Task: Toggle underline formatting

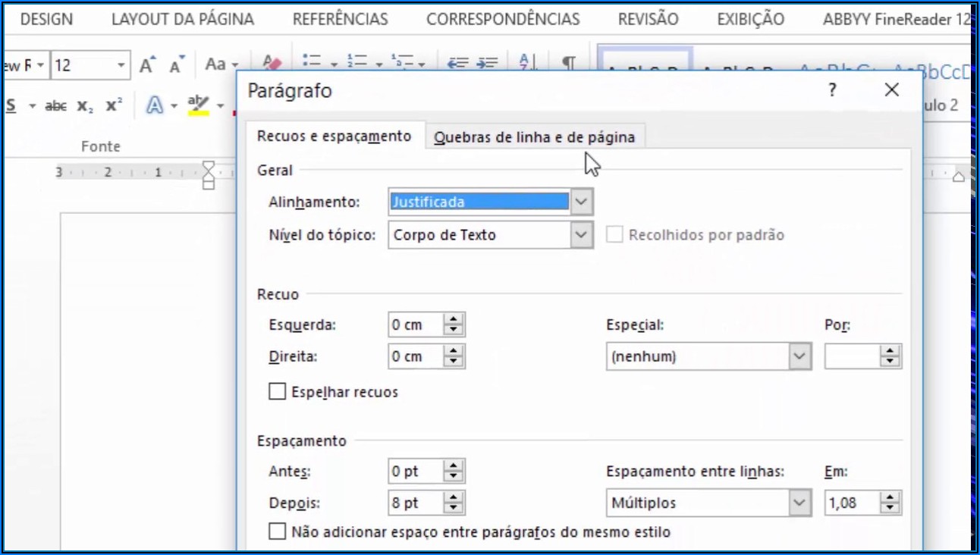Action: [x=11, y=106]
